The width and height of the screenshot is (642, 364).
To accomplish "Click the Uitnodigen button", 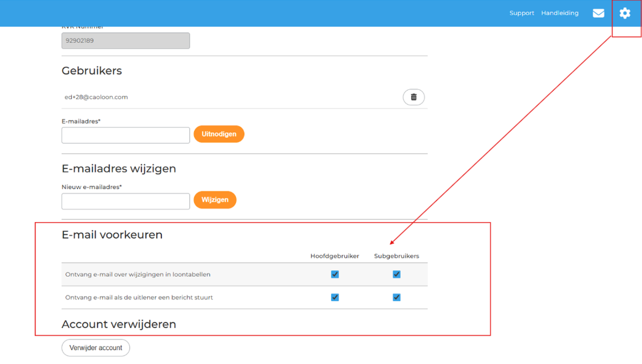I will (219, 134).
